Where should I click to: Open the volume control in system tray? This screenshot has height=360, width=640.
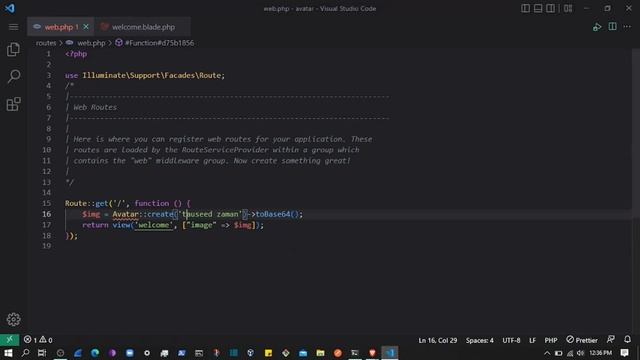580,353
